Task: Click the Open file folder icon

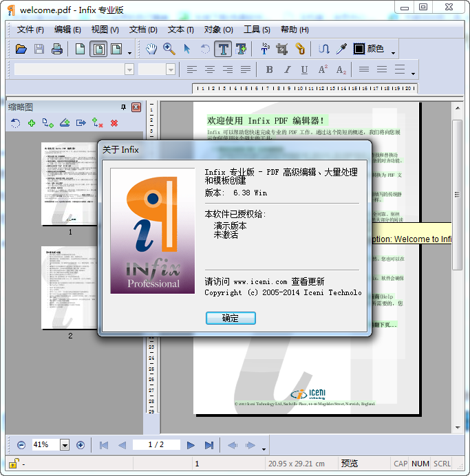Action: click(x=21, y=49)
